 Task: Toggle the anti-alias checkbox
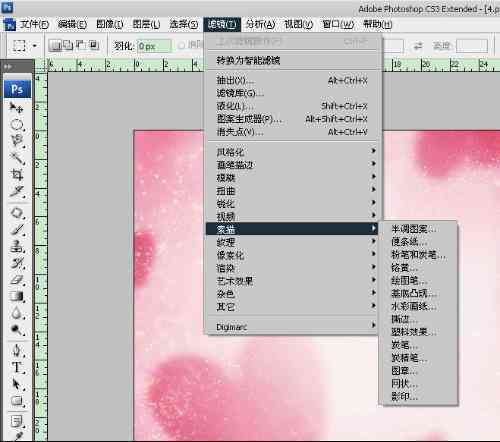tap(181, 45)
